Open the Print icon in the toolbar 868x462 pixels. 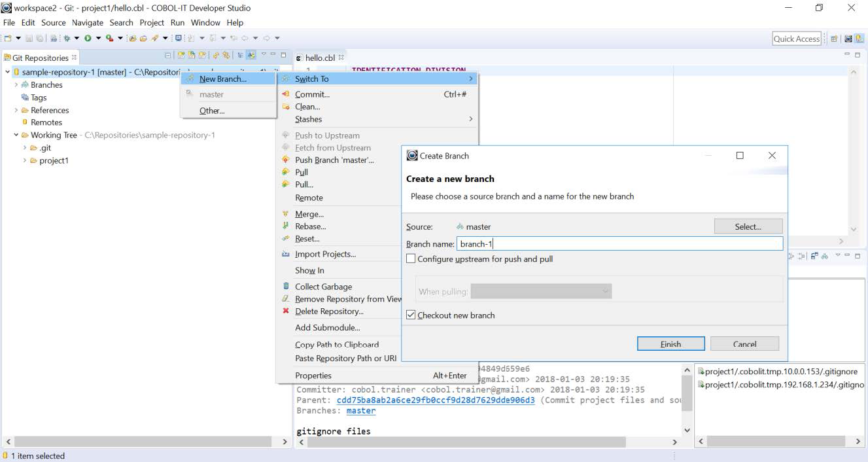(x=54, y=38)
